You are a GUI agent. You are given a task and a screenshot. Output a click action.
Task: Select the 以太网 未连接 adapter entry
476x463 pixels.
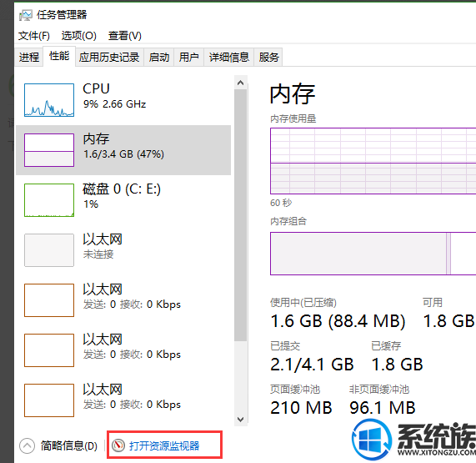tap(123, 250)
